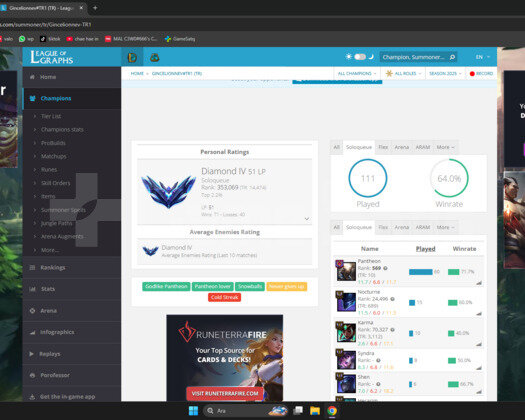Click the Nocturne rank info icon

pos(392,299)
